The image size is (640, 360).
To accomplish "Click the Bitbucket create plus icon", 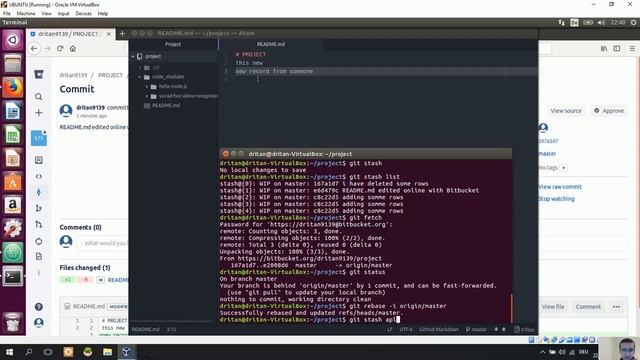I will click(x=39, y=113).
